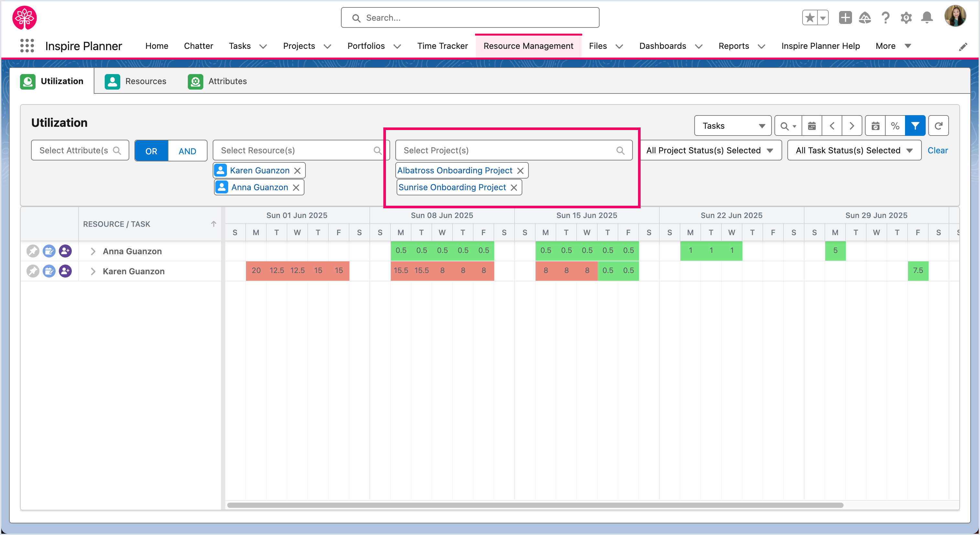Sort by Resource / Task column arrow

tap(214, 224)
